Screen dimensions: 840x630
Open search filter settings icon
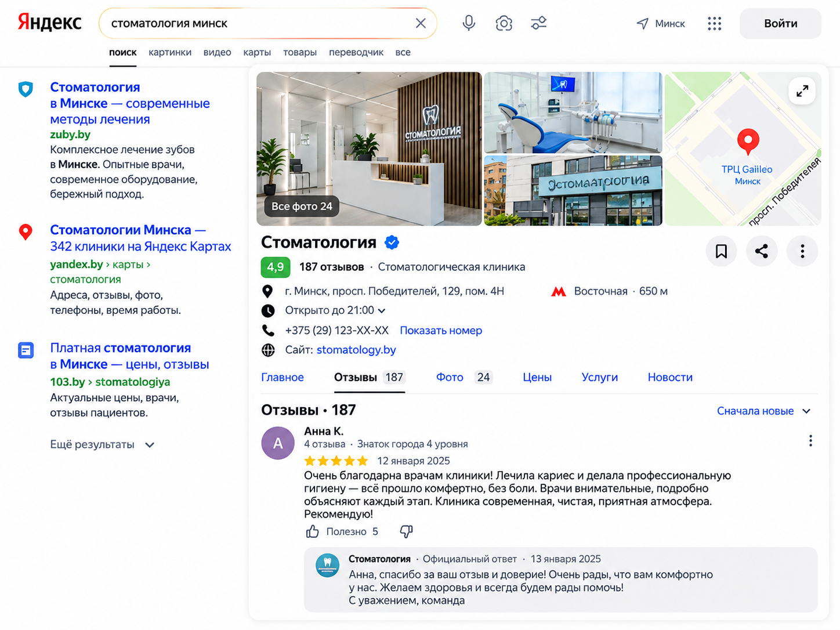point(539,23)
